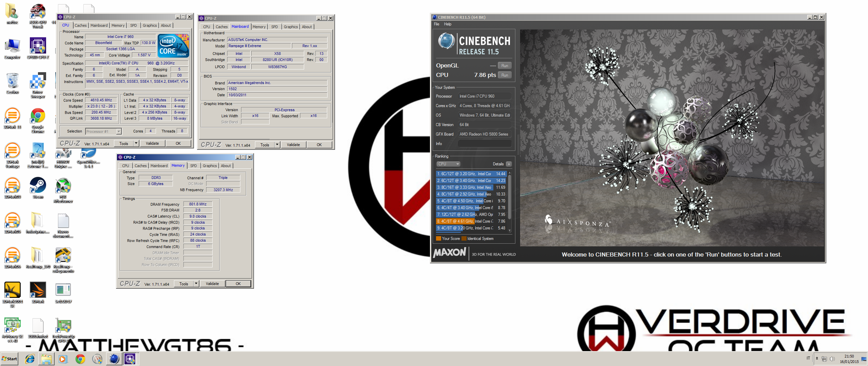Image resolution: width=868 pixels, height=366 pixels.
Task: Select the hwbotprime folder icon
Action: (x=38, y=223)
